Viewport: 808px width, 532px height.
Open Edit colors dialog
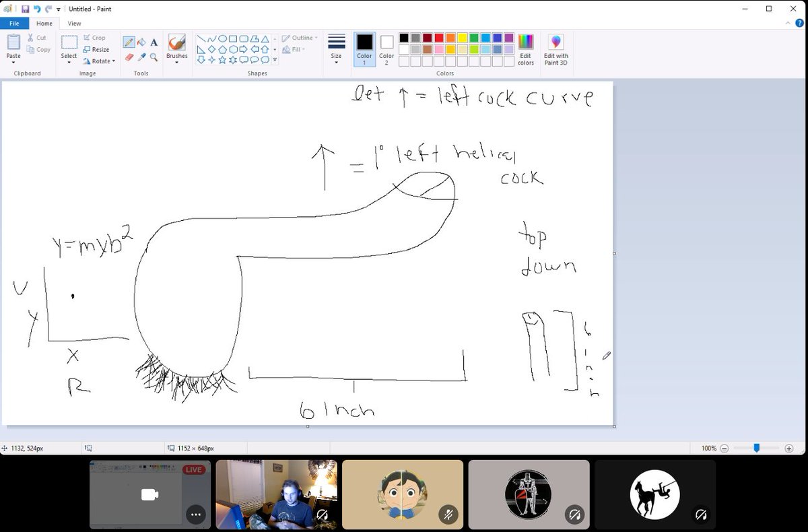(x=525, y=48)
